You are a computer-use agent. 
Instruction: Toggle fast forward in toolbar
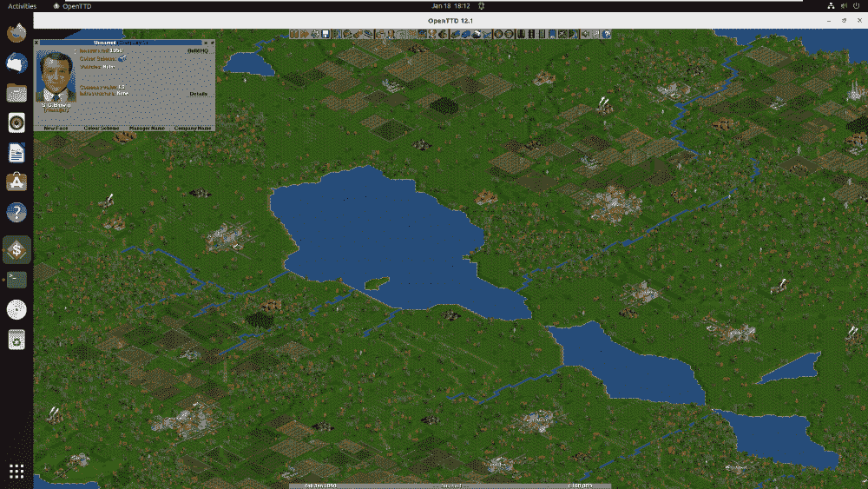coord(304,35)
